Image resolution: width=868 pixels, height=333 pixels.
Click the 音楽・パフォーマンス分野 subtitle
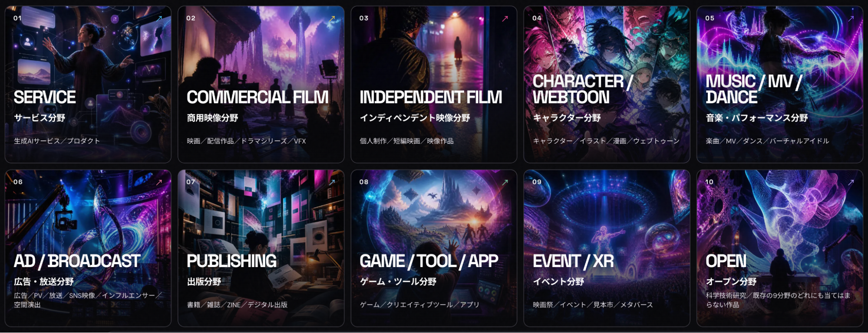click(x=757, y=118)
